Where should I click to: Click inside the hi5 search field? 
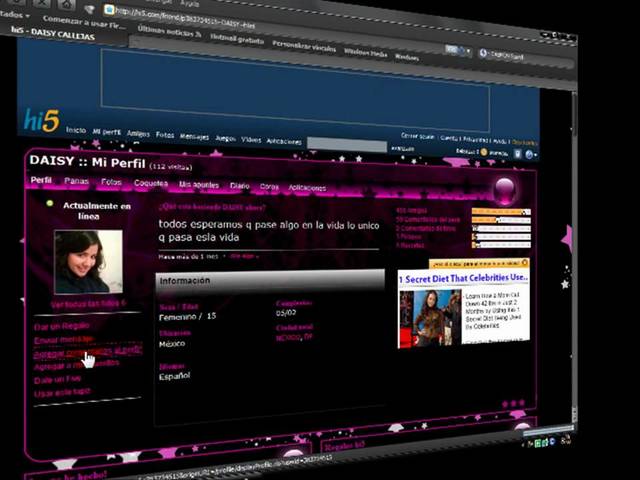[347, 144]
